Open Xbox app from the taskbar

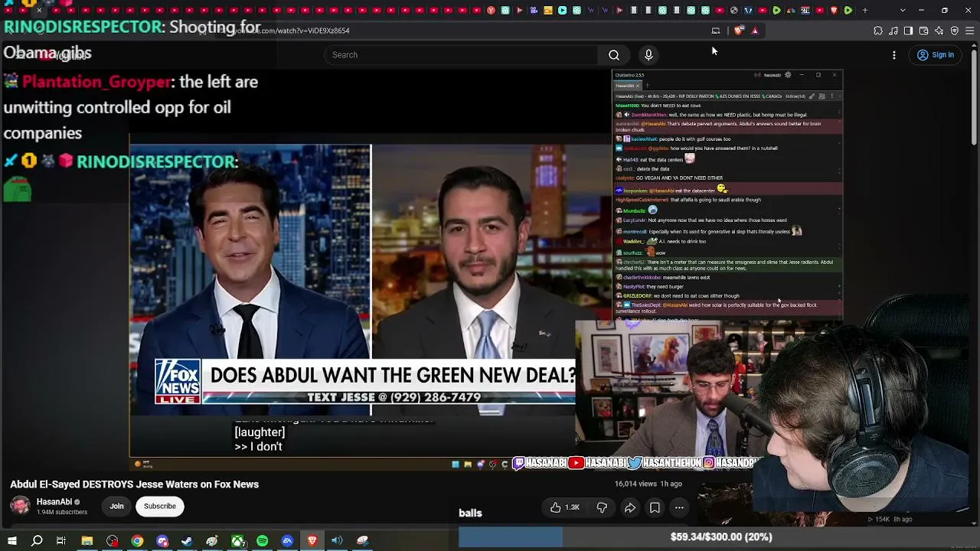click(x=237, y=541)
